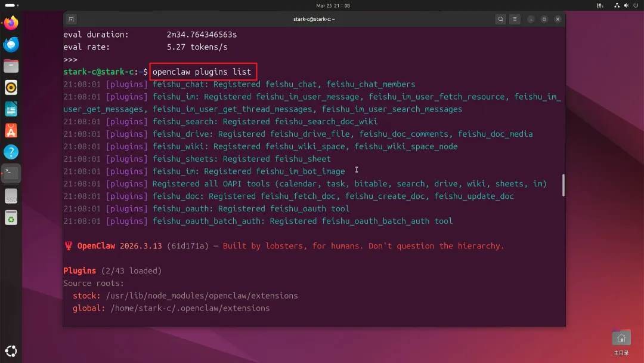Click the 'Plugins (2/43 loaded)' heading
The image size is (644, 363).
[113, 271]
